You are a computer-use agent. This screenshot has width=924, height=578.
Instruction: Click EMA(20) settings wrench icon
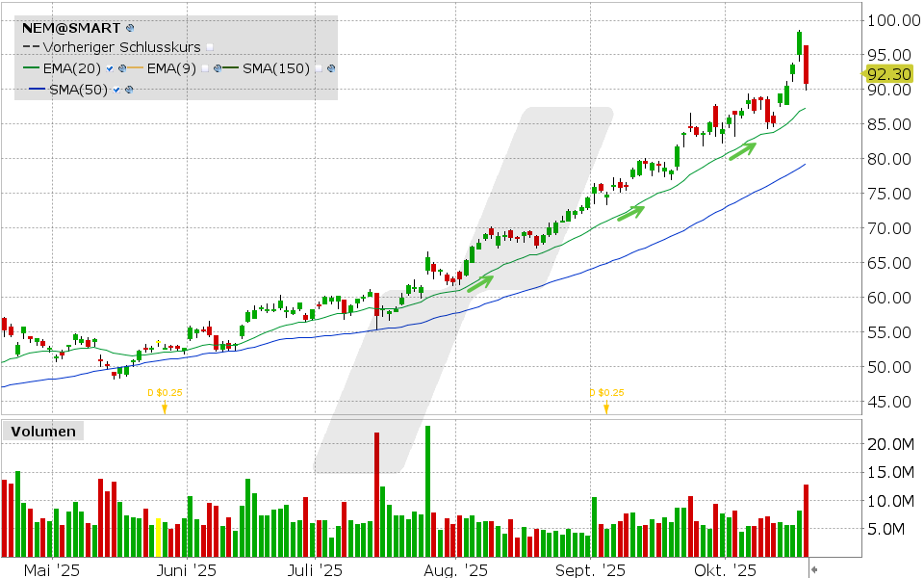tap(123, 68)
